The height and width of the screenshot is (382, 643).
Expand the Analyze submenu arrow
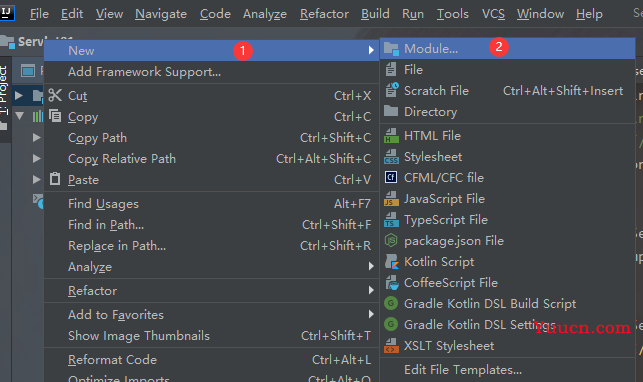pyautogui.click(x=371, y=266)
